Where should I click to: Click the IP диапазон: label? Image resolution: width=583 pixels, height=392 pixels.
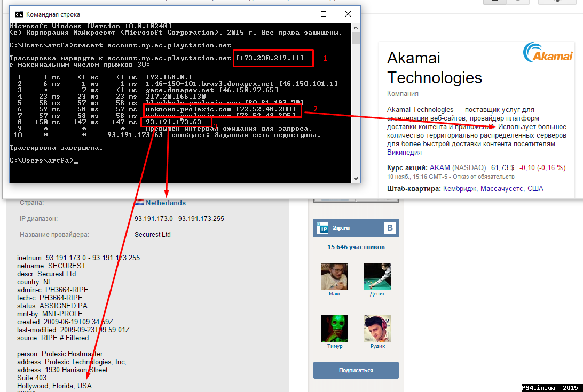point(38,219)
